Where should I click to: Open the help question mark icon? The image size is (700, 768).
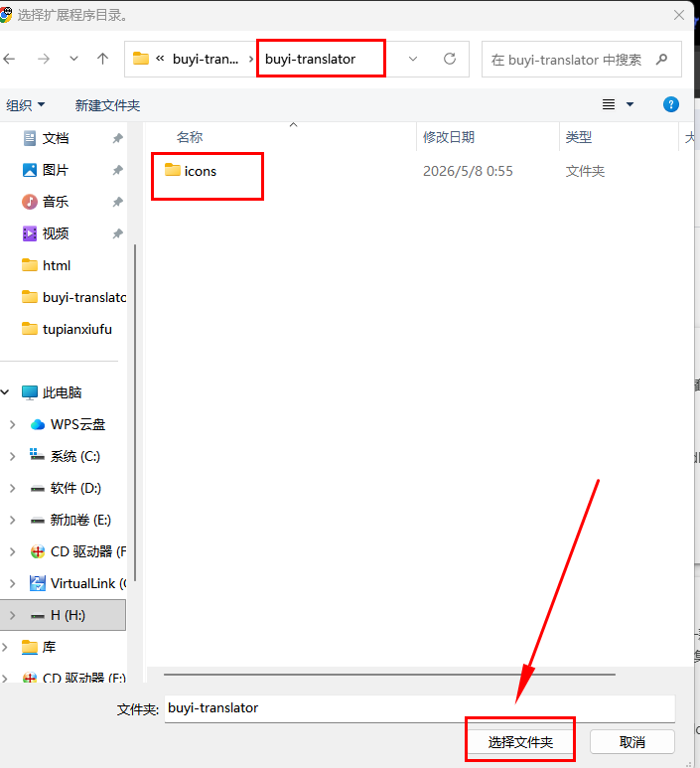tap(670, 104)
